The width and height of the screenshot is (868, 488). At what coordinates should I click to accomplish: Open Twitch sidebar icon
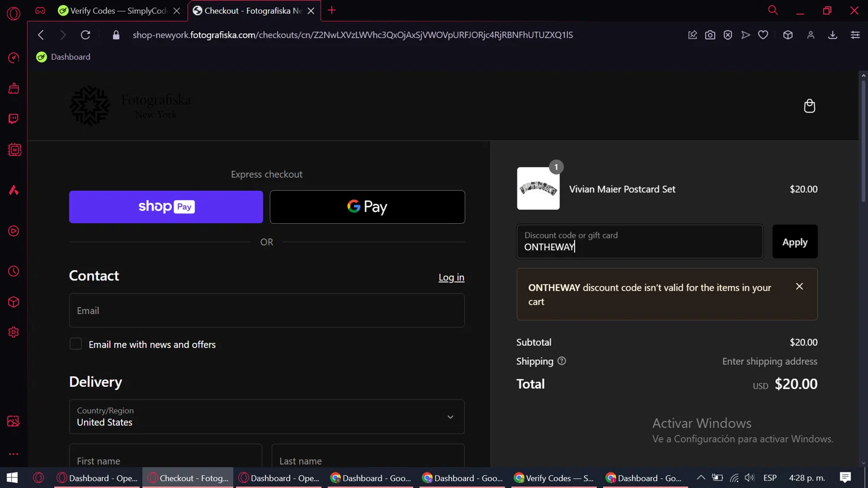point(13,119)
